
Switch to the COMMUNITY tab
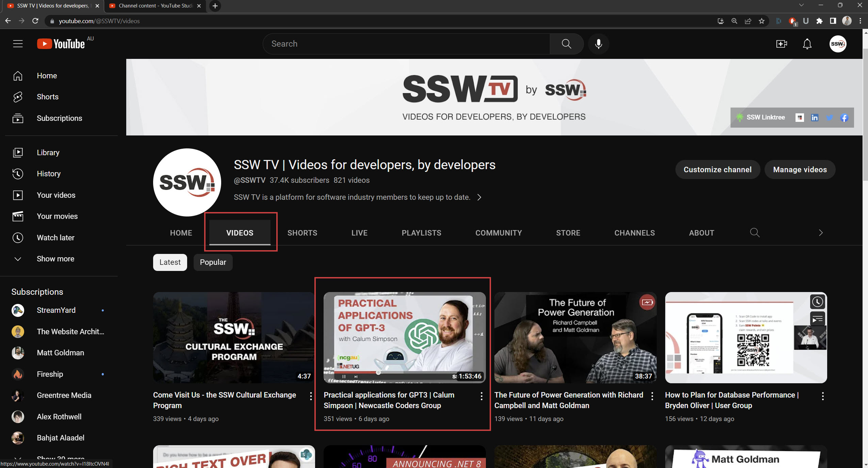(498, 233)
